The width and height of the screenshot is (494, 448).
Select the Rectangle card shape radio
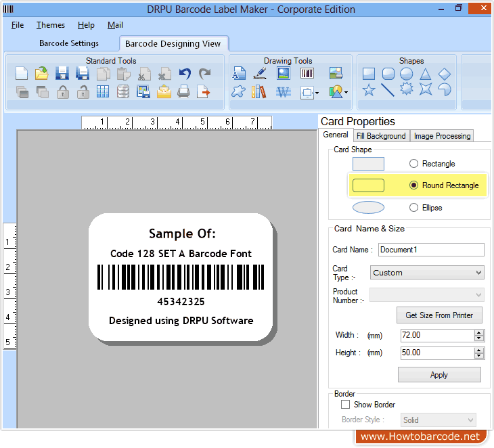coord(413,164)
